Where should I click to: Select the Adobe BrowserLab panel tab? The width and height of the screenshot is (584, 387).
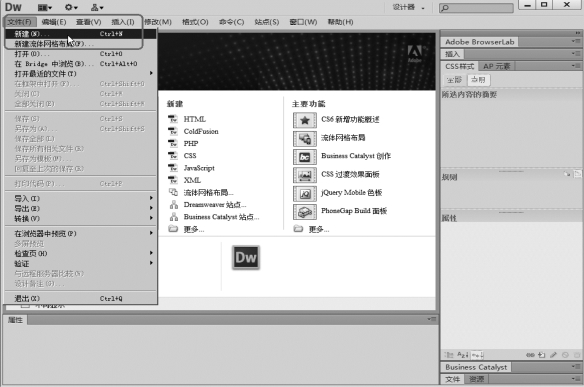pos(480,42)
